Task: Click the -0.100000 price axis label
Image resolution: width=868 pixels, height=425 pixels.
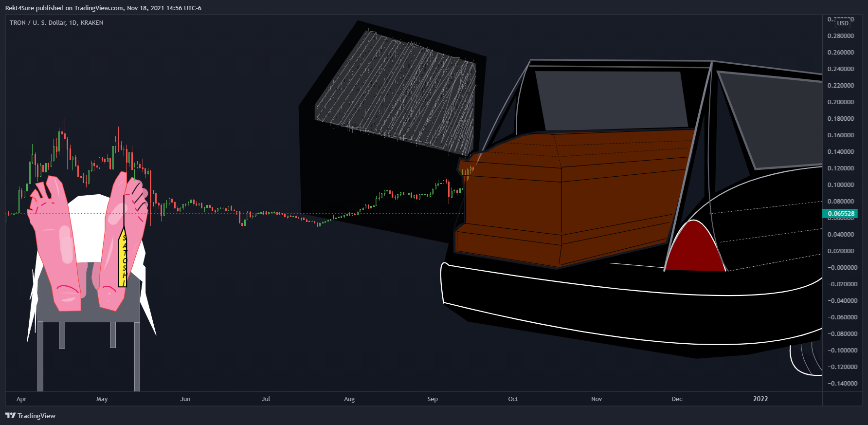Action: [842, 351]
